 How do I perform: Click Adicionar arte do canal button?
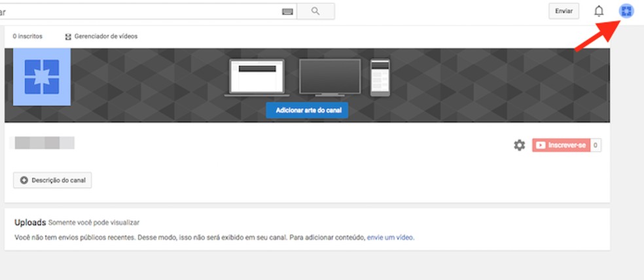coord(307,111)
